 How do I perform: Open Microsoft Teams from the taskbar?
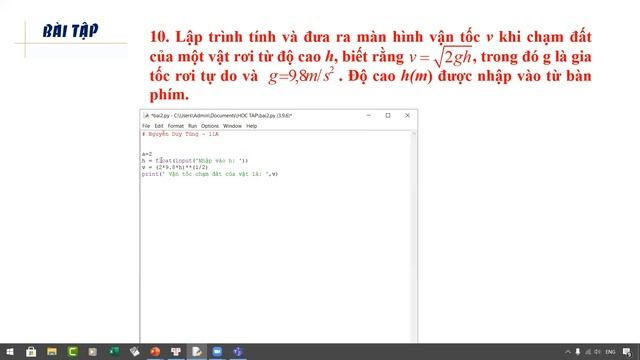pos(238,351)
